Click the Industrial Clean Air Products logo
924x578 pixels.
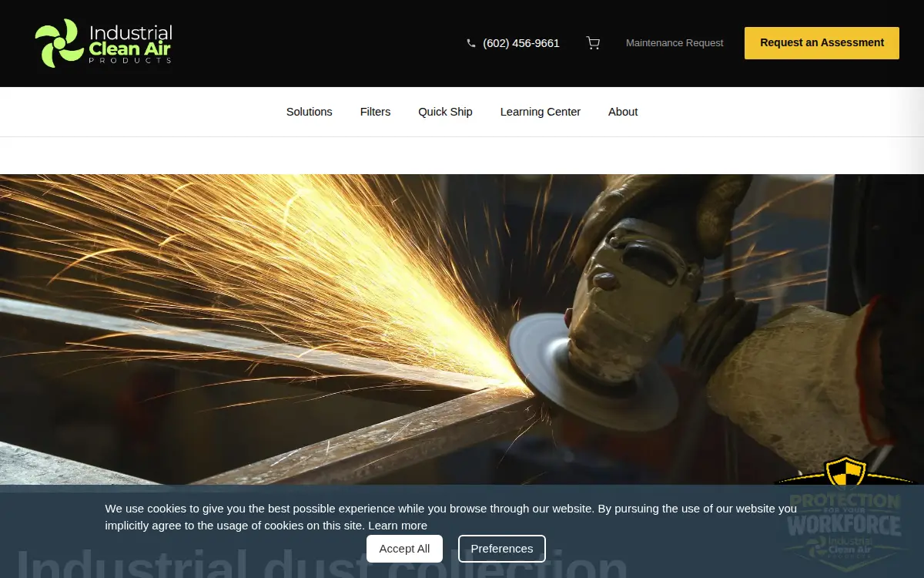104,43
